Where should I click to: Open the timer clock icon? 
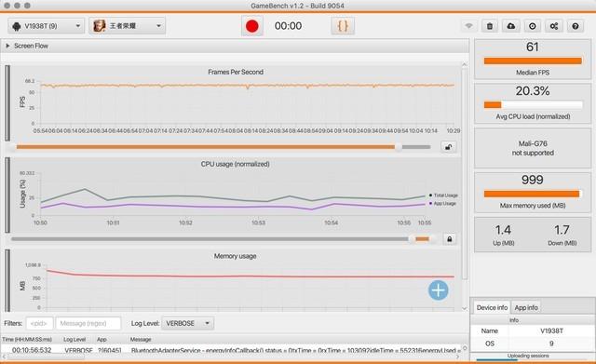pyautogui.click(x=532, y=26)
